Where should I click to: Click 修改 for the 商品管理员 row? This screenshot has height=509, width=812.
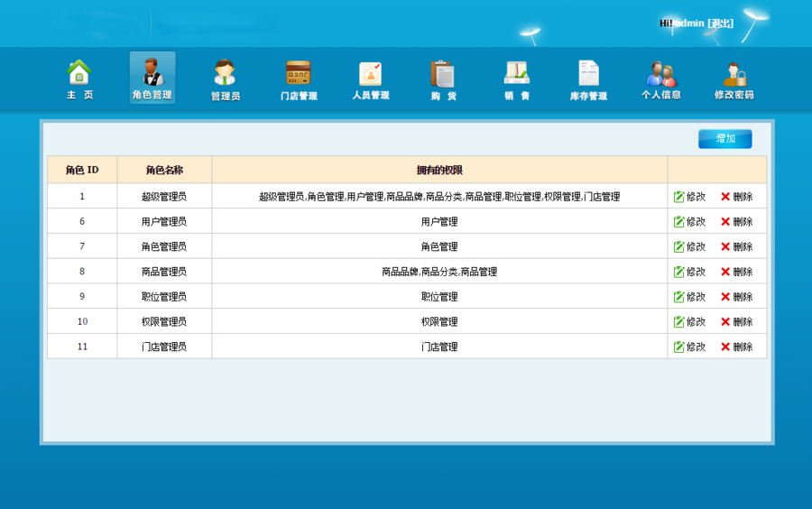click(689, 272)
